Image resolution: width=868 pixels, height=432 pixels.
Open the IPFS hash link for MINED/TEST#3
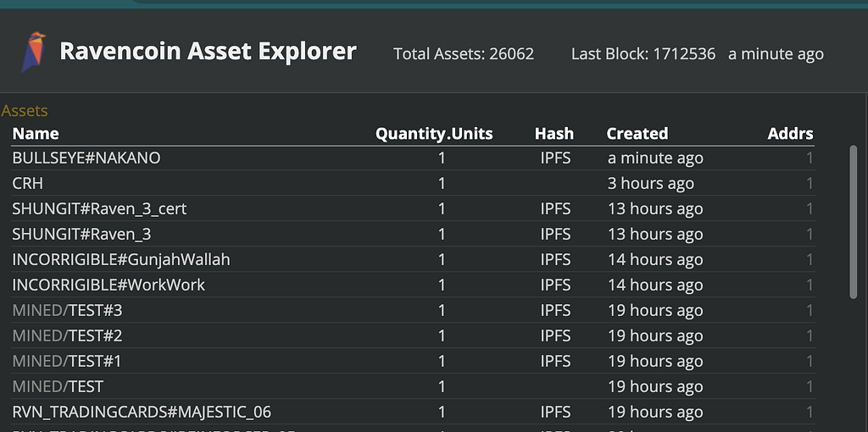[556, 310]
